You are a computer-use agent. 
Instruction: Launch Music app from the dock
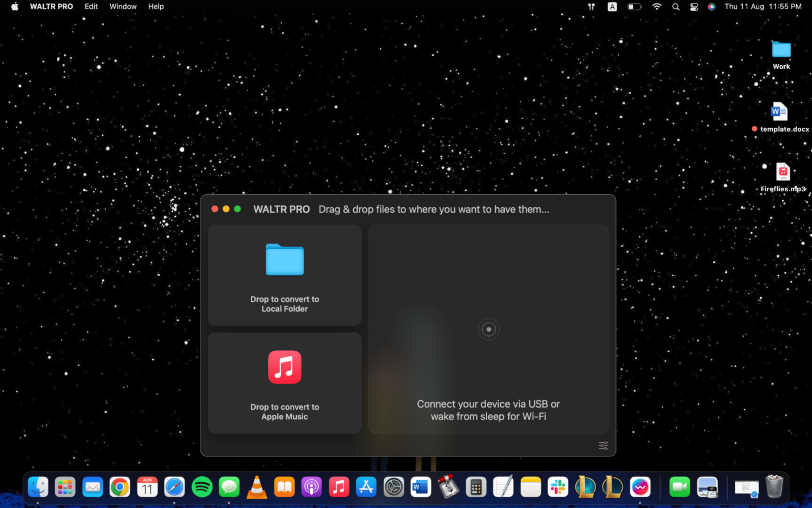(338, 487)
